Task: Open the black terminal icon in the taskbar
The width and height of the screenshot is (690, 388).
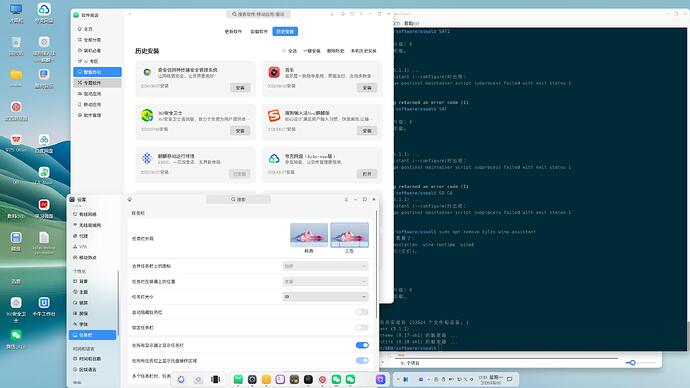Action: (x=308, y=379)
